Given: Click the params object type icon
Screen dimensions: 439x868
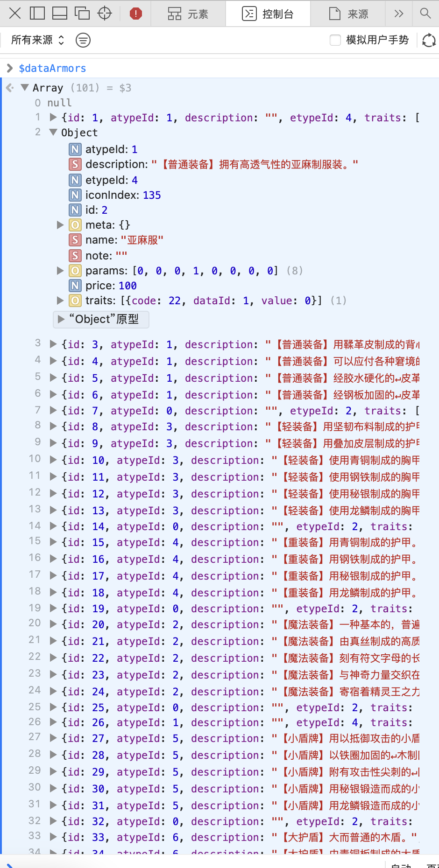Looking at the screenshot, I should 75,271.
